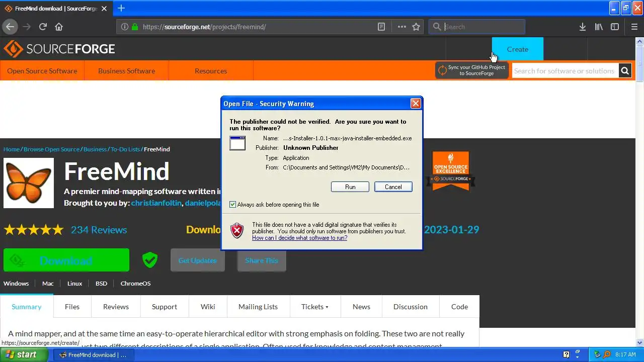Click the red shield warning icon in dialog
The height and width of the screenshot is (362, 644).
click(237, 231)
